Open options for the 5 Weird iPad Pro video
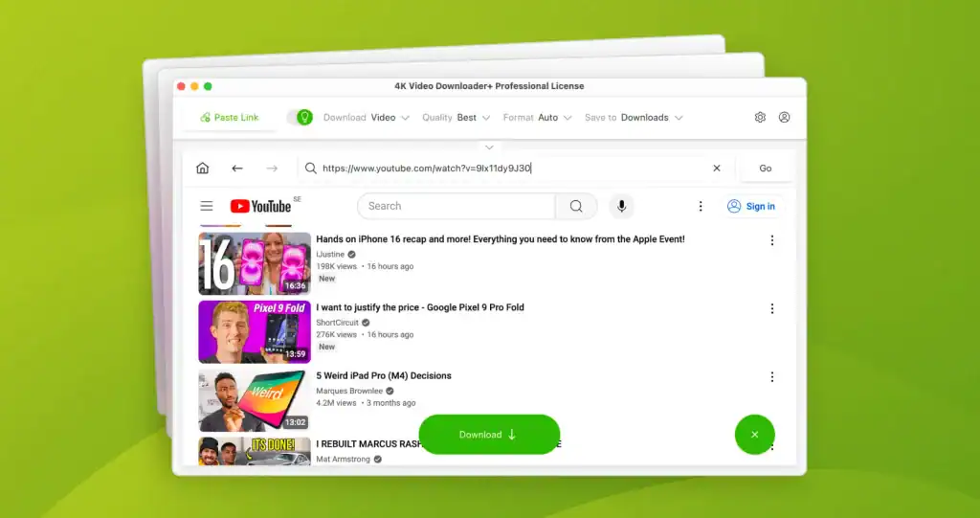This screenshot has width=980, height=518. (772, 377)
